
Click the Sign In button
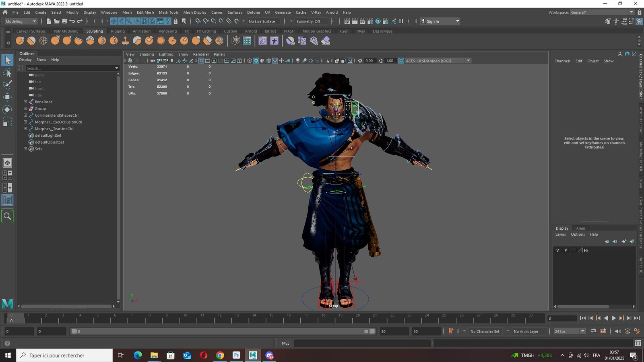[x=440, y=21]
